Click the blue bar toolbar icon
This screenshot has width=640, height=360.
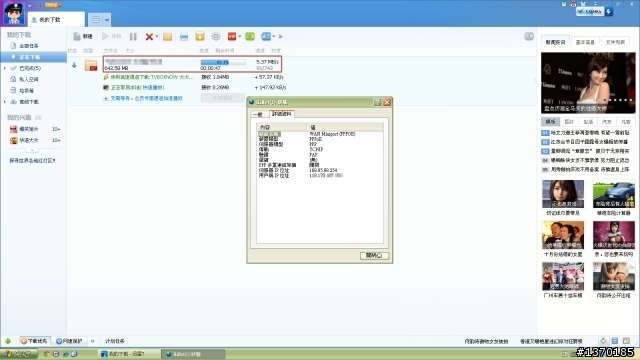coord(184,36)
